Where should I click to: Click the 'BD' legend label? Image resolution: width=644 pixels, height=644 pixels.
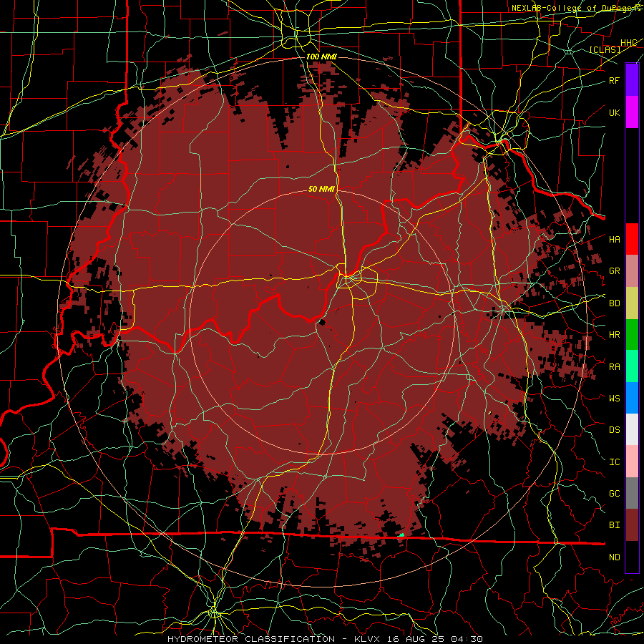coord(615,303)
